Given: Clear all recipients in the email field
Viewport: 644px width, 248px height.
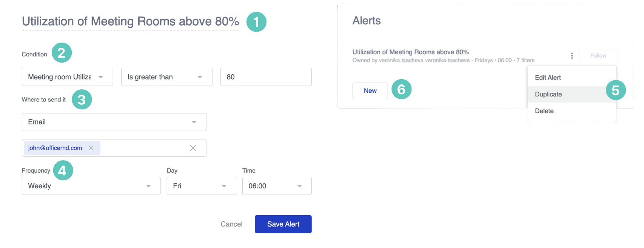Looking at the screenshot, I should click(x=193, y=148).
